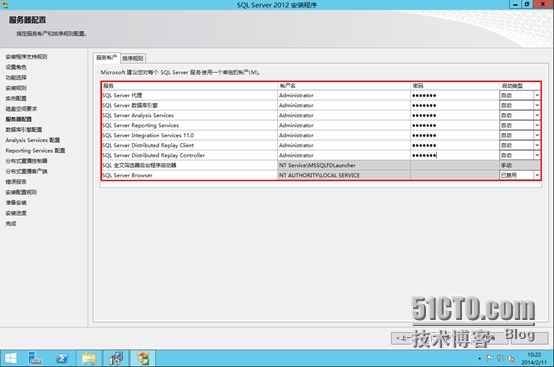
Task: Switch to the 排序规则 tab
Action: tap(133, 58)
